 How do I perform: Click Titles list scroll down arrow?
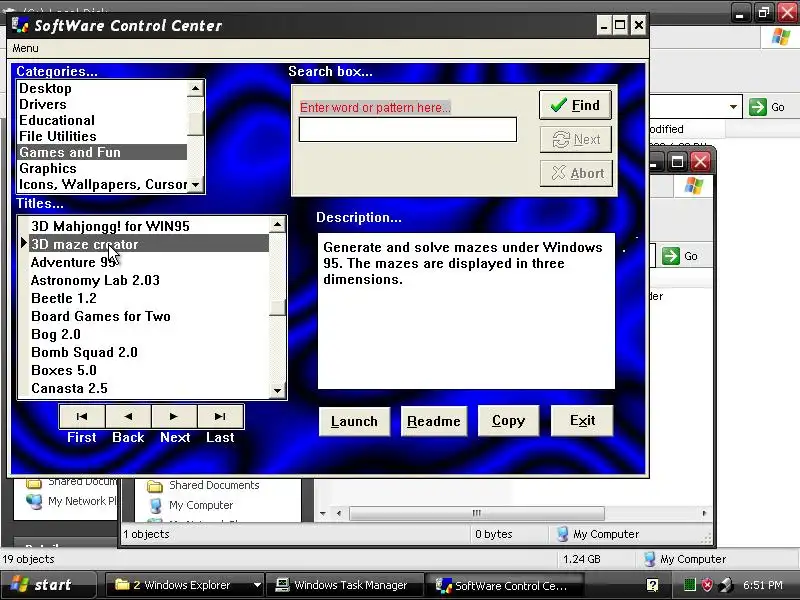[x=277, y=390]
